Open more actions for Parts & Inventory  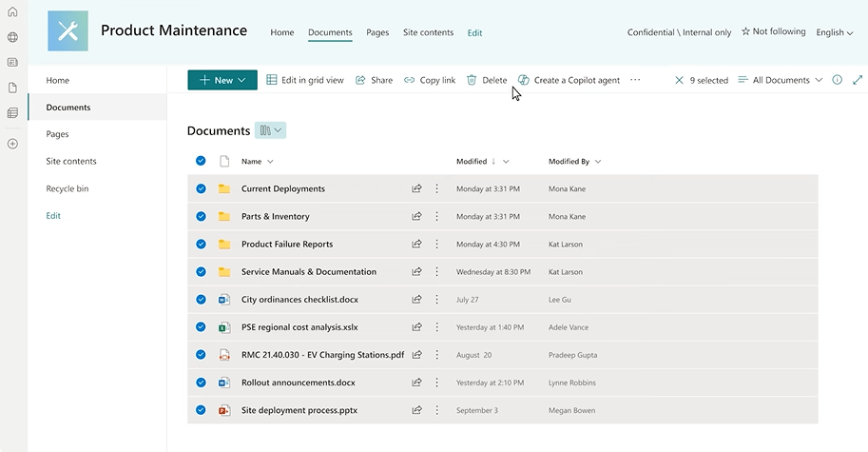click(437, 216)
